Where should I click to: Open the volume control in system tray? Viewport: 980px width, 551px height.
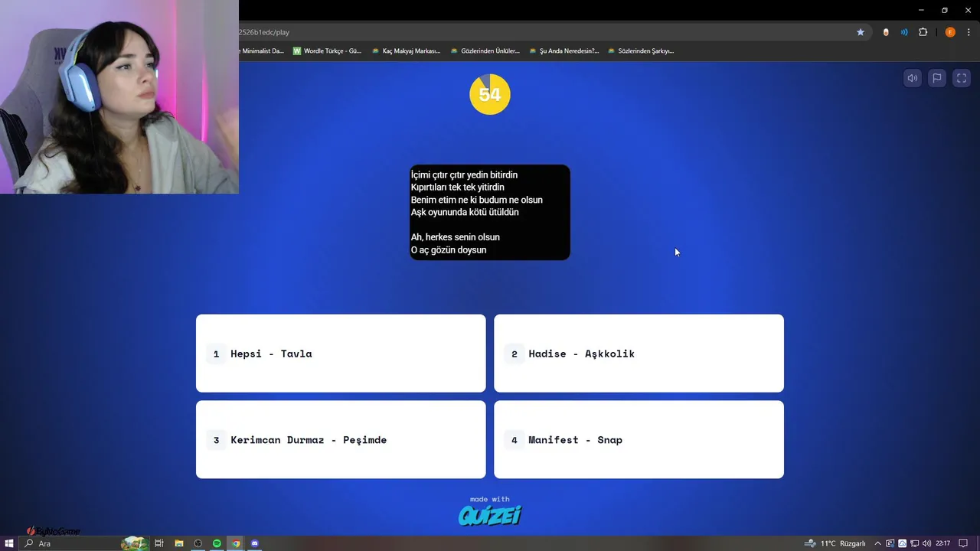[x=926, y=543]
